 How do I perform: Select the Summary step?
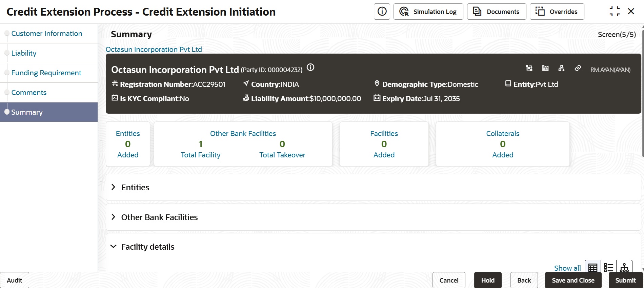pos(49,112)
